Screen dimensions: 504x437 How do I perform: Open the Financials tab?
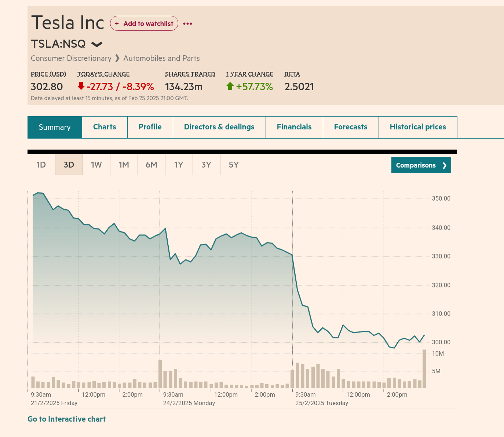point(294,127)
